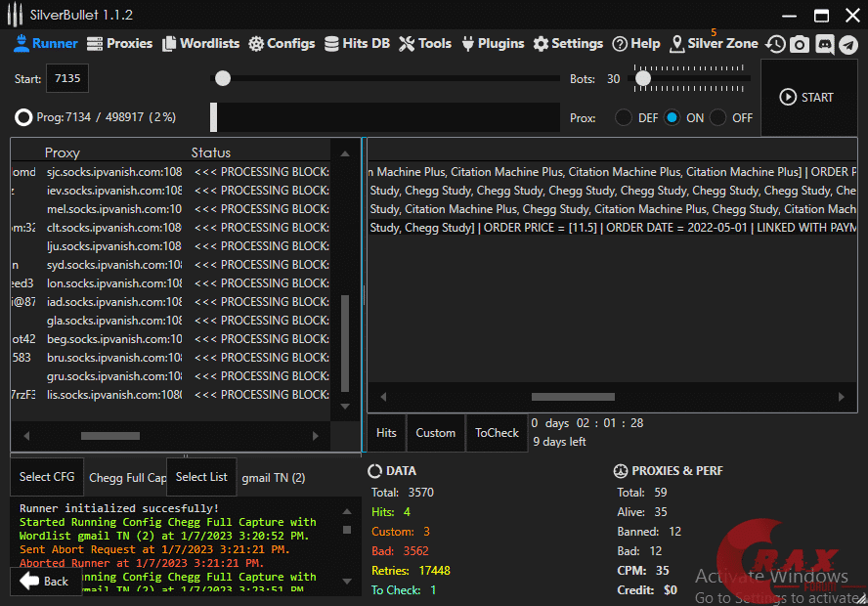Image resolution: width=868 pixels, height=606 pixels.
Task: Click the Select CFG button
Action: click(x=47, y=477)
